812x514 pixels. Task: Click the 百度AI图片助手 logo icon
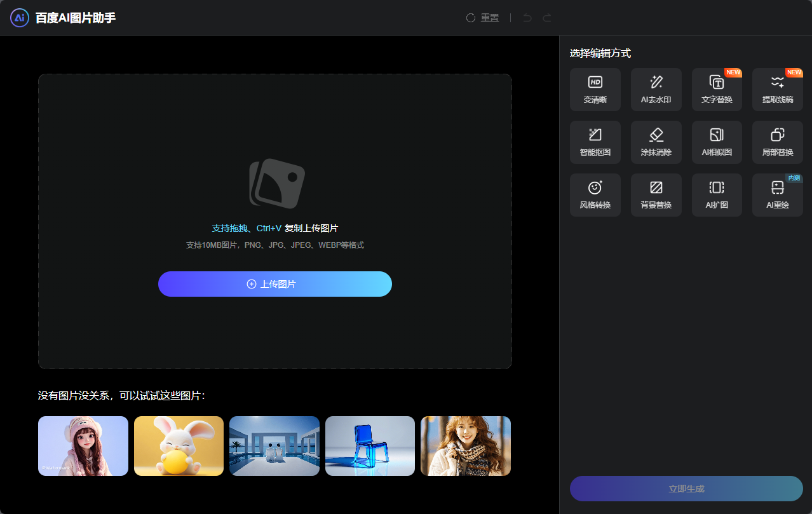20,18
